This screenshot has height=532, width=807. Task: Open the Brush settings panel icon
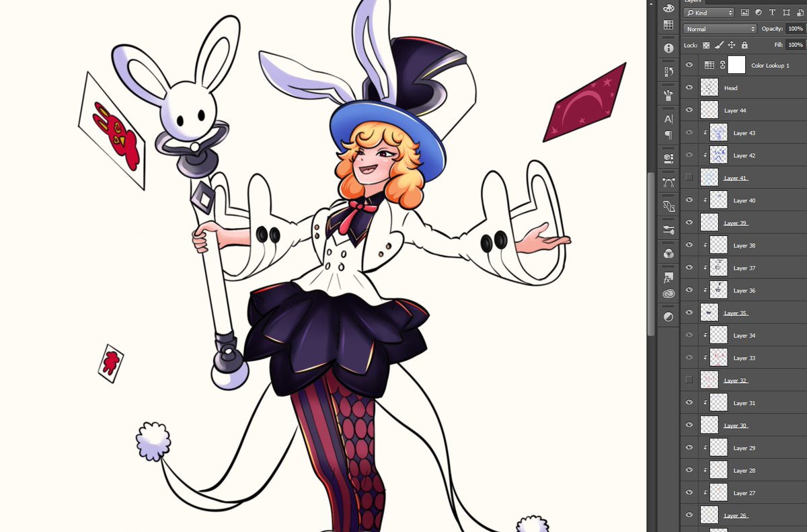(x=668, y=230)
